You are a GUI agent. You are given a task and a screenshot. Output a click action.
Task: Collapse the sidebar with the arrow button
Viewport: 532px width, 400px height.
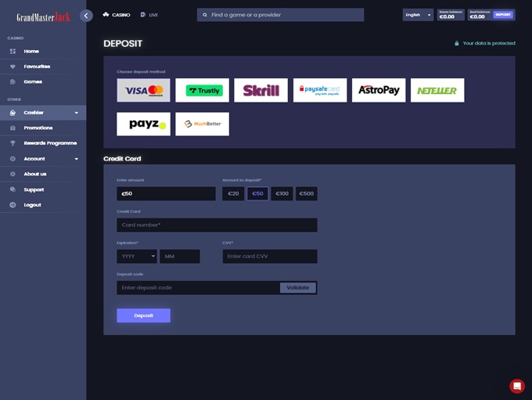pyautogui.click(x=86, y=16)
